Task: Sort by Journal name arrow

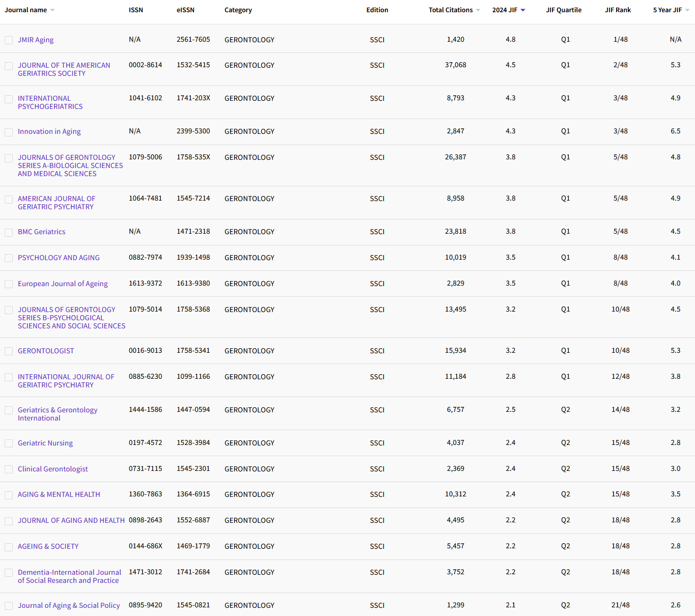Action: [52, 10]
